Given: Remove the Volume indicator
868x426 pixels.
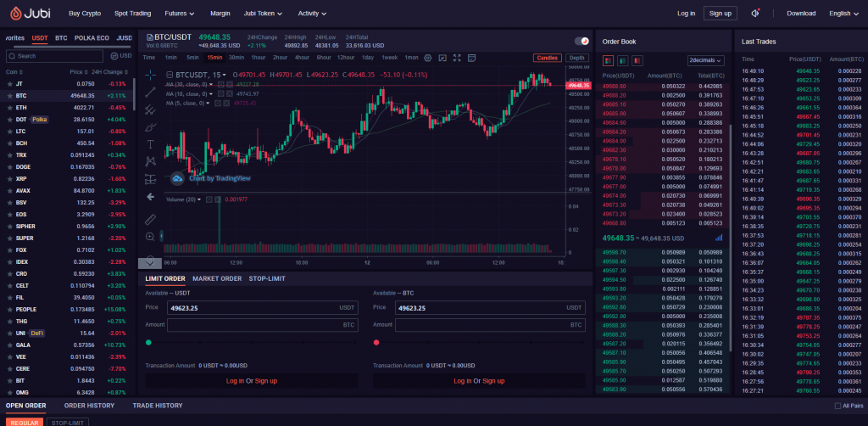Looking at the screenshot, I should click(x=218, y=199).
